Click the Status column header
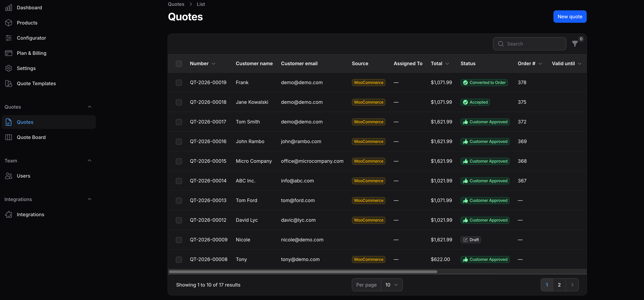Image resolution: width=644 pixels, height=300 pixels. pos(468,64)
